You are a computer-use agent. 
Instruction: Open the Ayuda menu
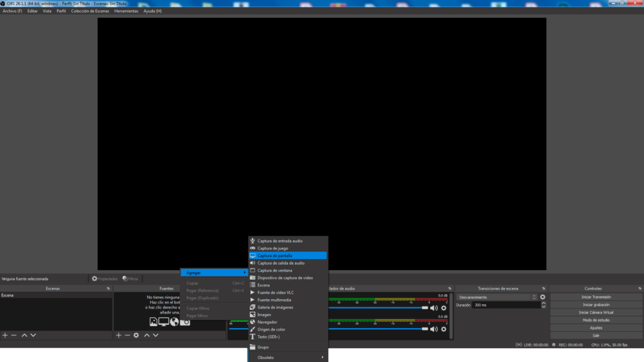pyautogui.click(x=152, y=11)
